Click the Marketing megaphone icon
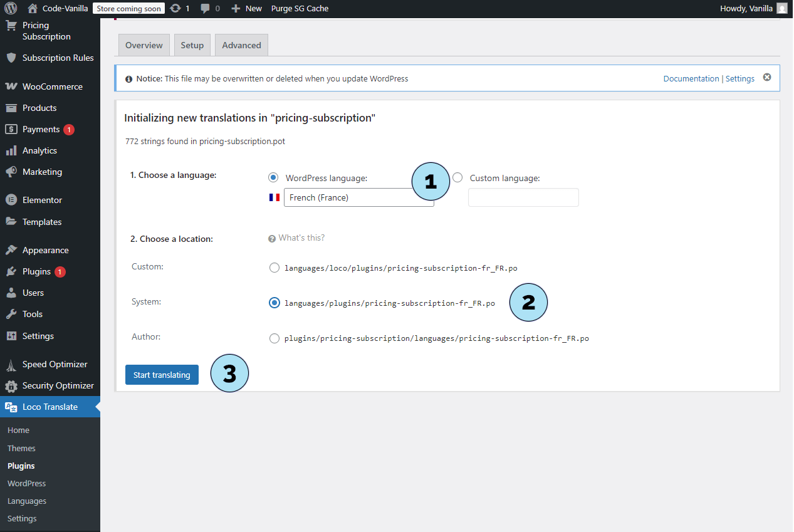Image resolution: width=794 pixels, height=532 pixels. (x=11, y=172)
